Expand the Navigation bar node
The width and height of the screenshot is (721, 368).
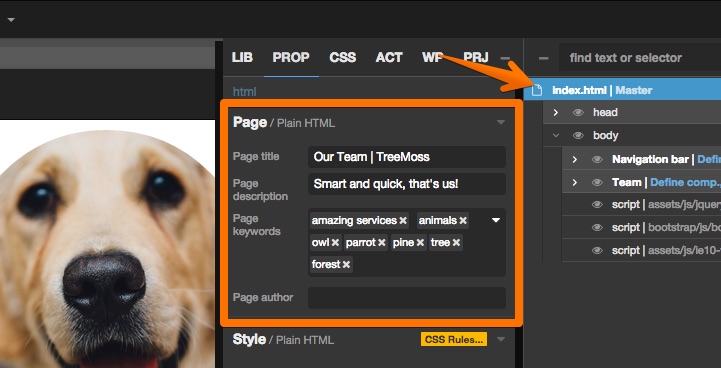click(x=574, y=159)
